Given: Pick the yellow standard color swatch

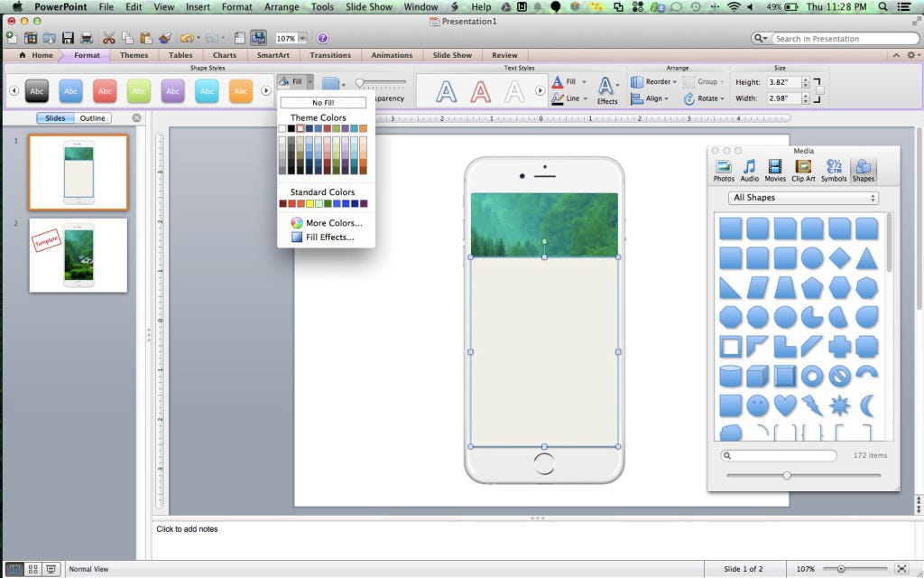Looking at the screenshot, I should [x=310, y=203].
